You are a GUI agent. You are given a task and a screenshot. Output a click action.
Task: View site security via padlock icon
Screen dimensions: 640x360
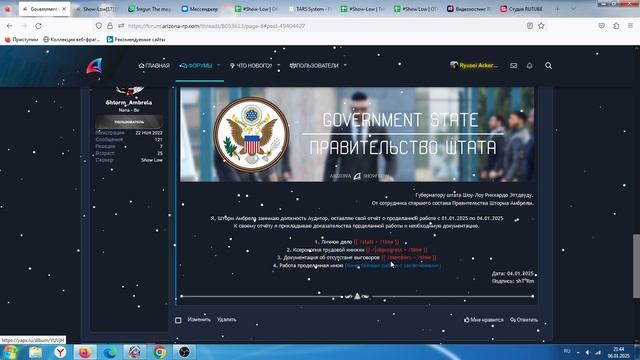(110, 26)
